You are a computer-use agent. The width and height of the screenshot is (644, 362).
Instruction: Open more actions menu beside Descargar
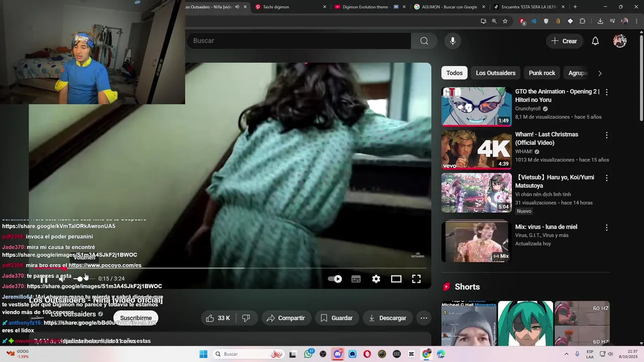pos(424,318)
